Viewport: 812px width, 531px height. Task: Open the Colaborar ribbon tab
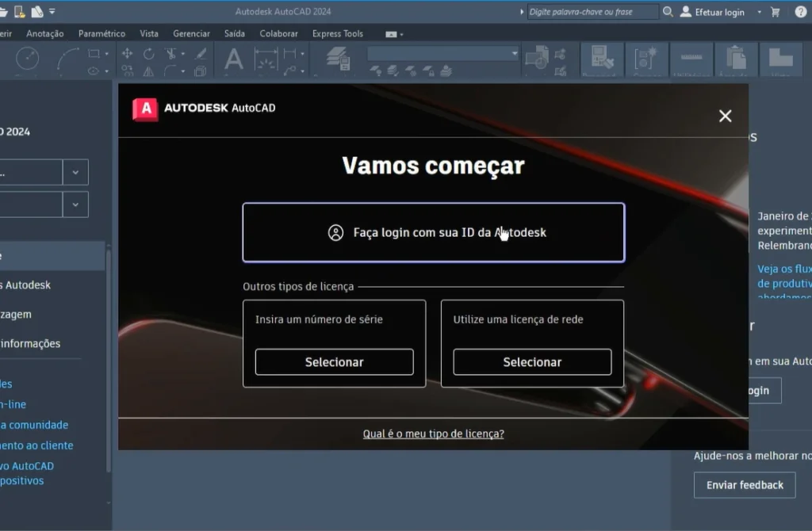[x=278, y=33]
